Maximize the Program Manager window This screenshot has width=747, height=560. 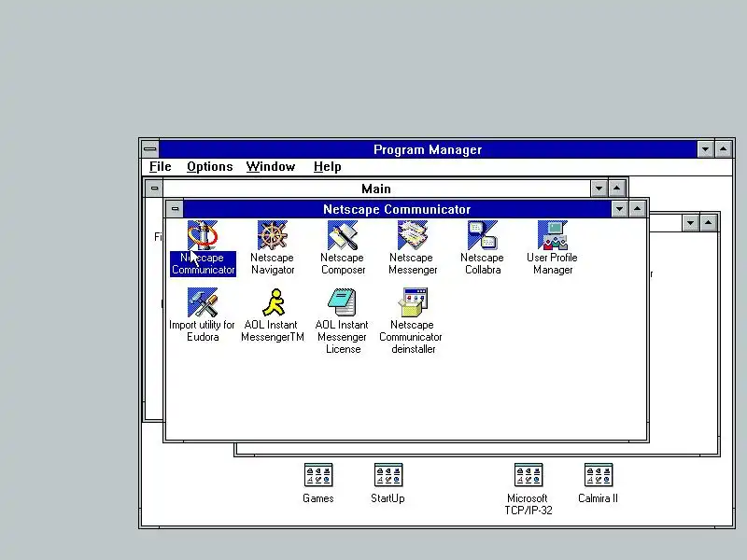(724, 149)
